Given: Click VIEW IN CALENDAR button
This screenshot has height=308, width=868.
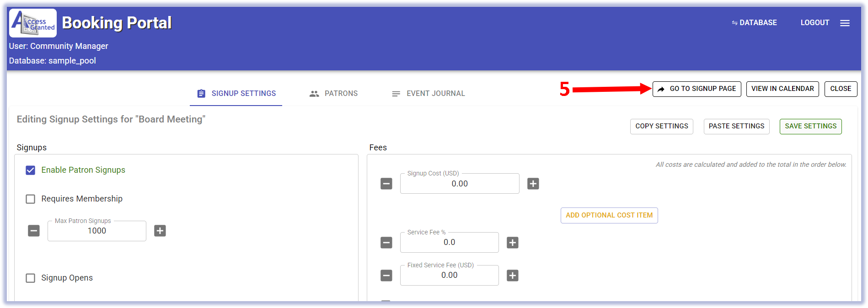Looking at the screenshot, I should [782, 89].
